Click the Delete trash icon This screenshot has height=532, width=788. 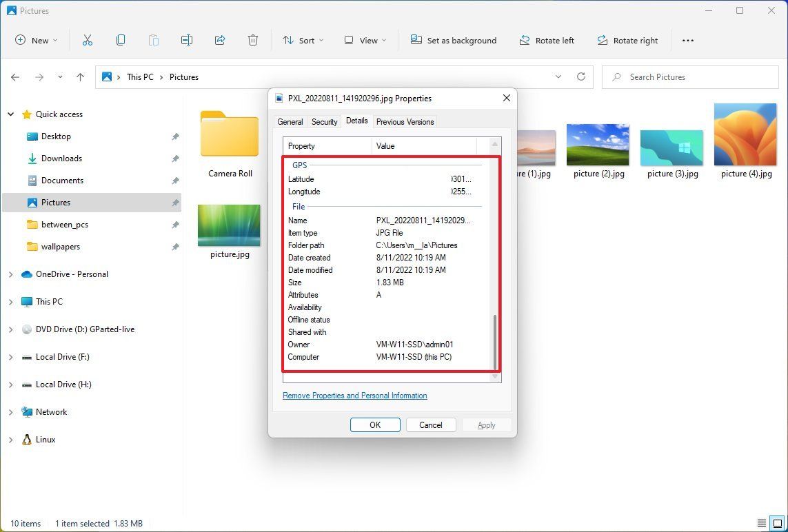252,40
